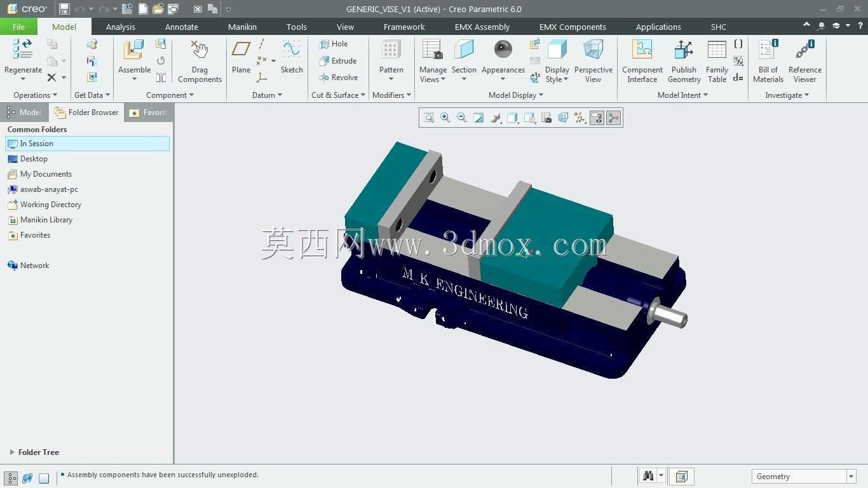Click the Revolve button
This screenshot has height=488, width=868.
[339, 78]
